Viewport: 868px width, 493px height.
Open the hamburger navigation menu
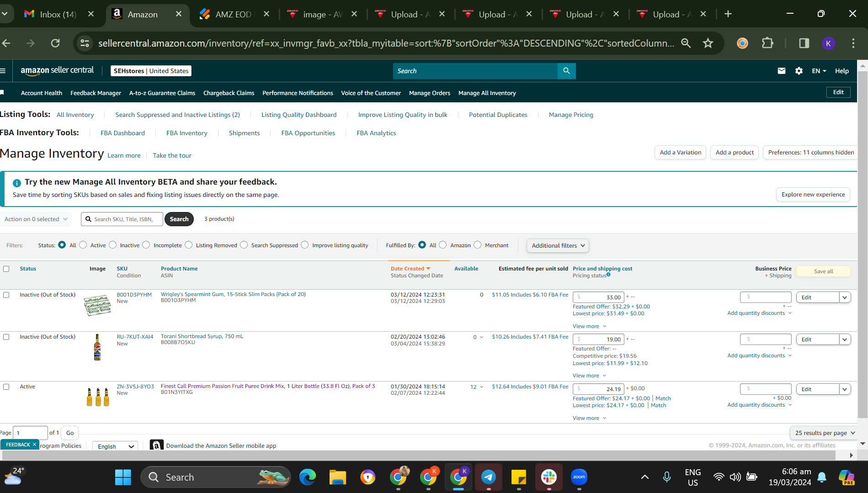tap(3, 71)
